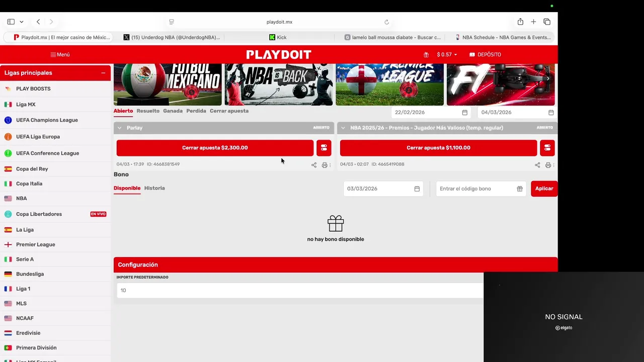Open the gift promotions icon in header

point(426,54)
